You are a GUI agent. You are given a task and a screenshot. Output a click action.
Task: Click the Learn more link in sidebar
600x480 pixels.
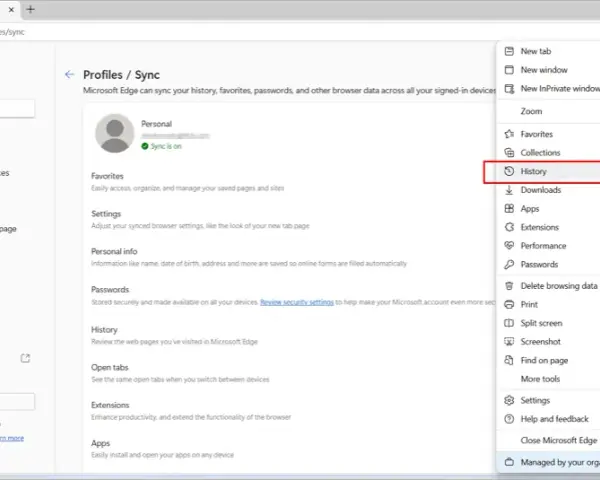[x=12, y=438]
